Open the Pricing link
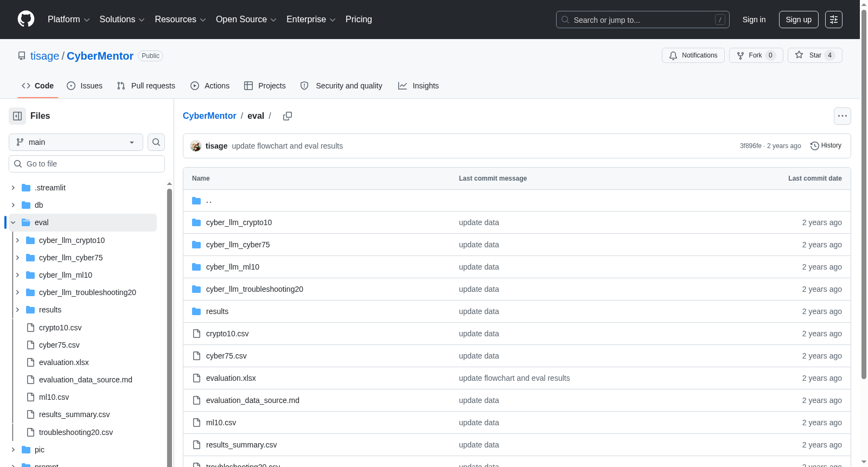Image resolution: width=868 pixels, height=467 pixels. (359, 20)
